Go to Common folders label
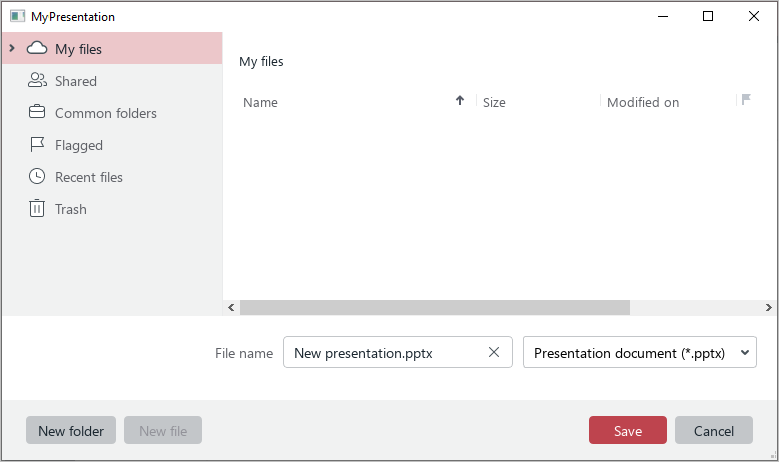 tap(105, 113)
